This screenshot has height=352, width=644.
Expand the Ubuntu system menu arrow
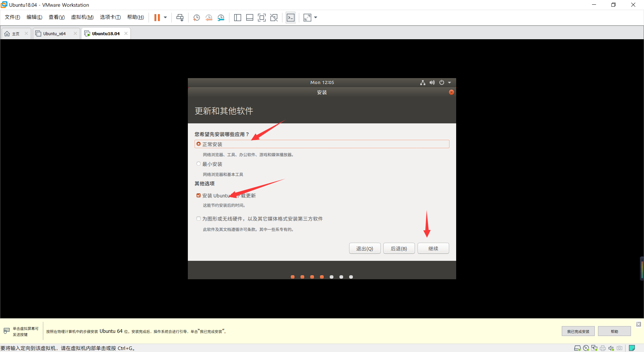tap(449, 82)
